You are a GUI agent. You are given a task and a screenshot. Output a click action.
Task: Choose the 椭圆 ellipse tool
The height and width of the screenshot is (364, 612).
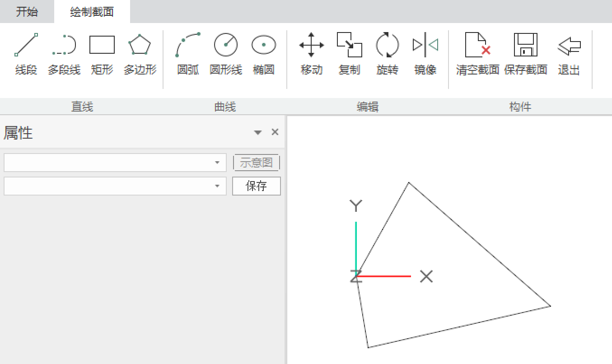coord(264,53)
